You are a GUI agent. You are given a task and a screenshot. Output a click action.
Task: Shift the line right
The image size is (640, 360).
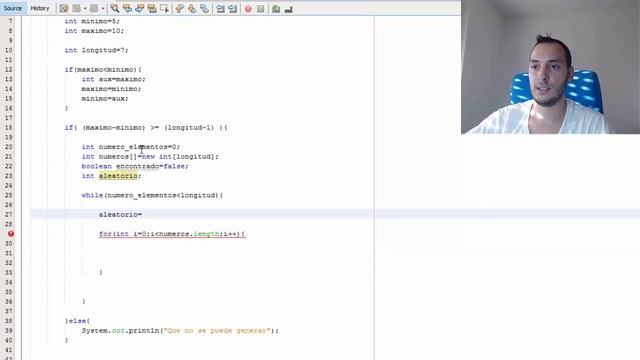(233, 9)
